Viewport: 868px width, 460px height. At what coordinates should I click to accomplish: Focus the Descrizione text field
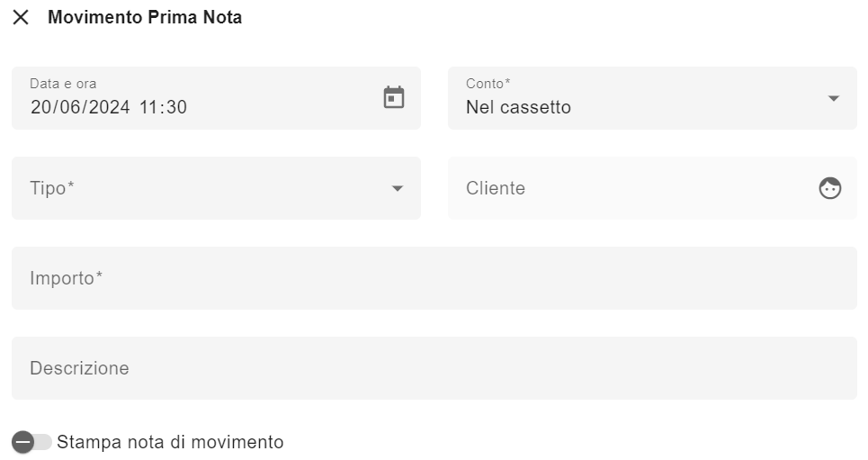[434, 368]
